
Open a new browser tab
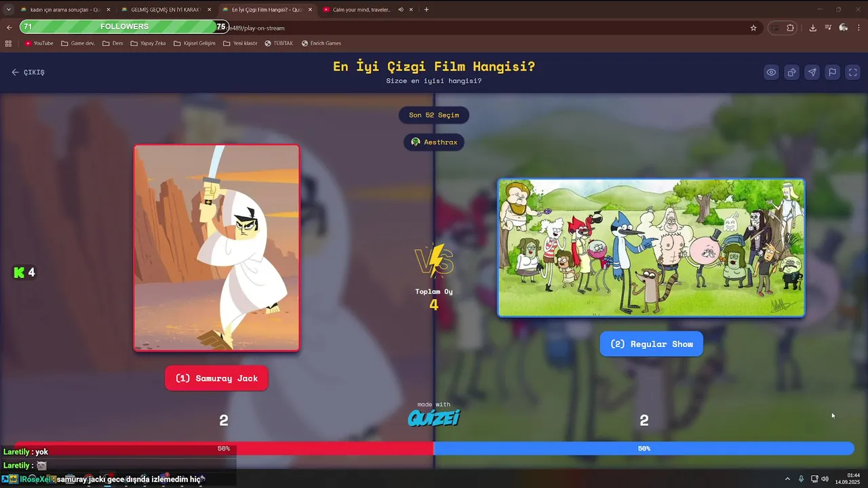(427, 9)
